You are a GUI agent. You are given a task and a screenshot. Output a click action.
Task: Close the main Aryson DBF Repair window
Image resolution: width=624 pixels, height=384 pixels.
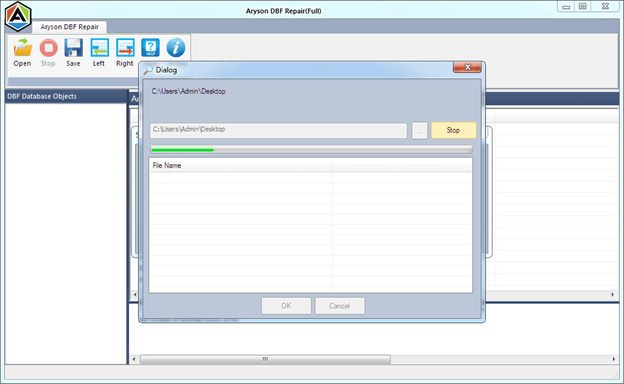click(x=605, y=7)
